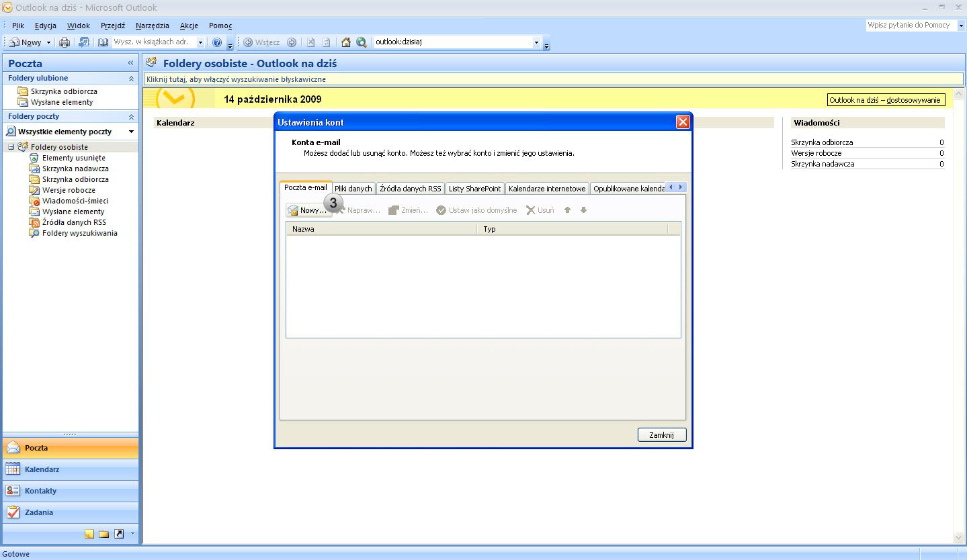Open the Pomoc menu
The width and height of the screenshot is (967, 560).
220,26
